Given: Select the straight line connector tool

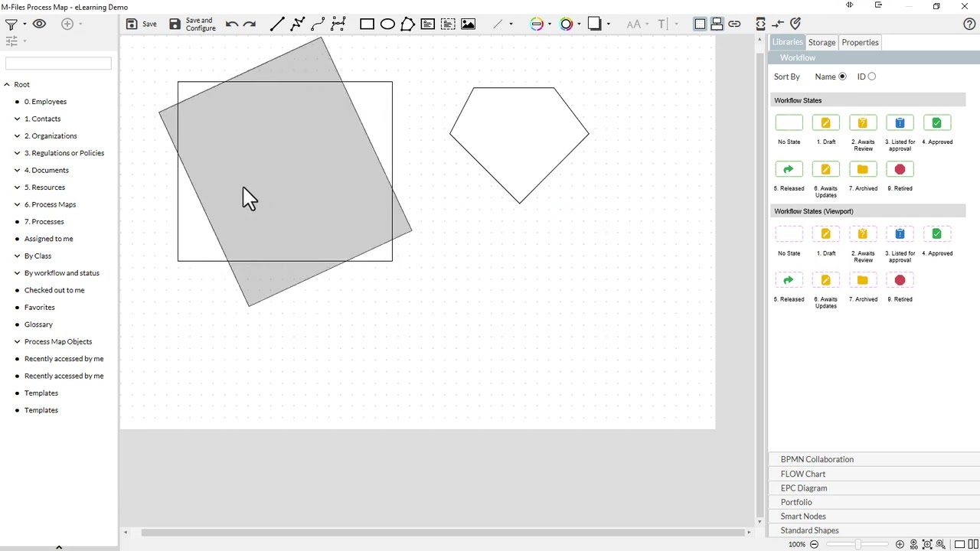Looking at the screenshot, I should click(x=277, y=24).
